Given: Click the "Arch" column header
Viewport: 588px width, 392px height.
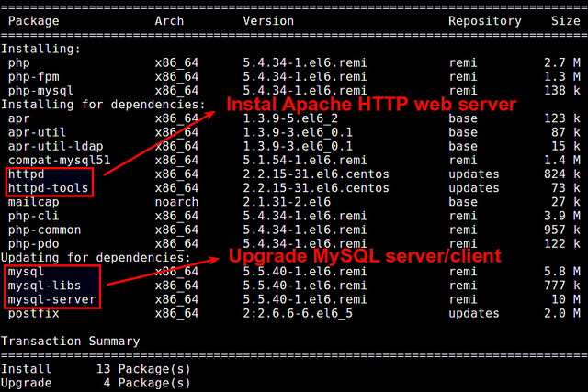Looking at the screenshot, I should click(x=169, y=20).
